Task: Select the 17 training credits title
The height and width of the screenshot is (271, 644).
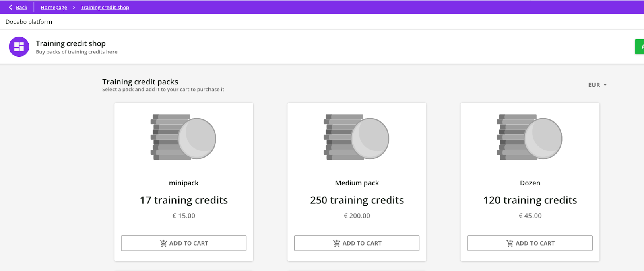Action: click(x=184, y=200)
